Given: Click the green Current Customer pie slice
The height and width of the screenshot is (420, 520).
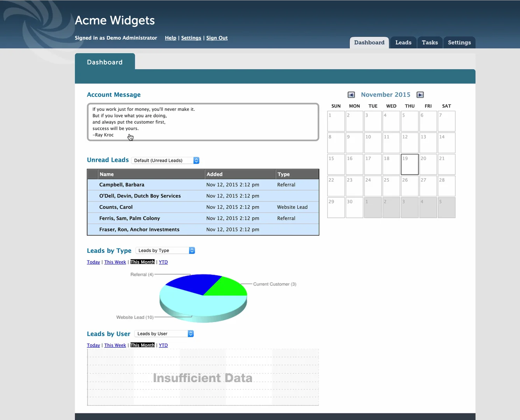Looking at the screenshot, I should [x=227, y=286].
